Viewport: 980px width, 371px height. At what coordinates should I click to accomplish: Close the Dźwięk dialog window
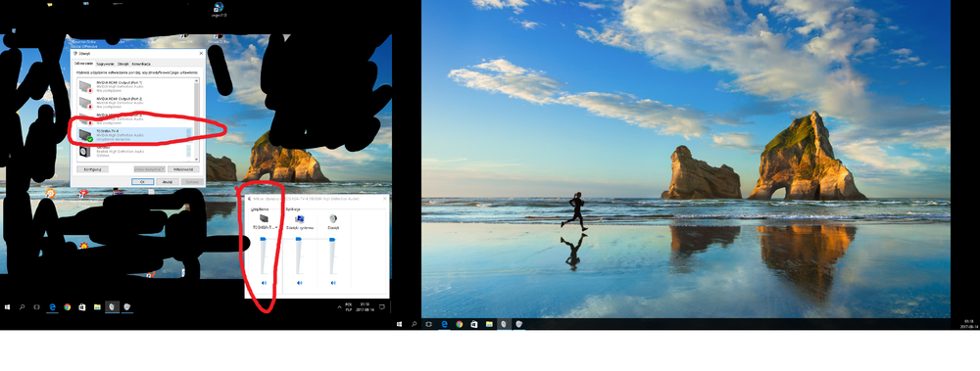click(201, 53)
